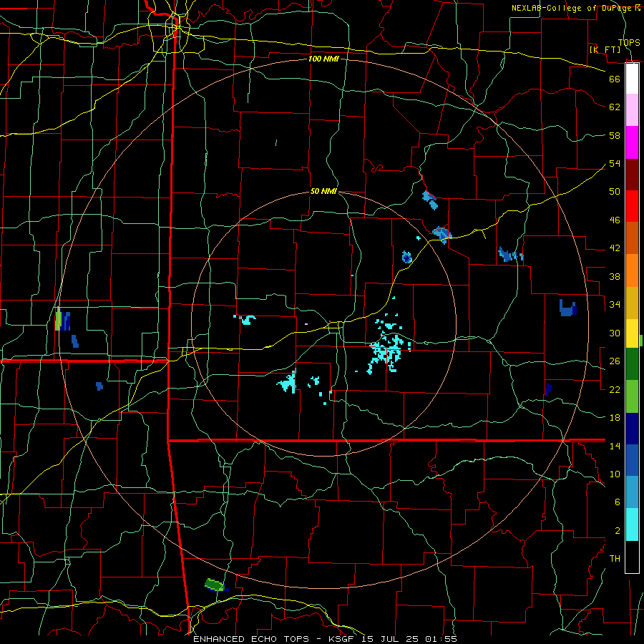Image resolution: width=644 pixels, height=644 pixels.
Task: Click the 54 legend value
Action: pos(615,163)
